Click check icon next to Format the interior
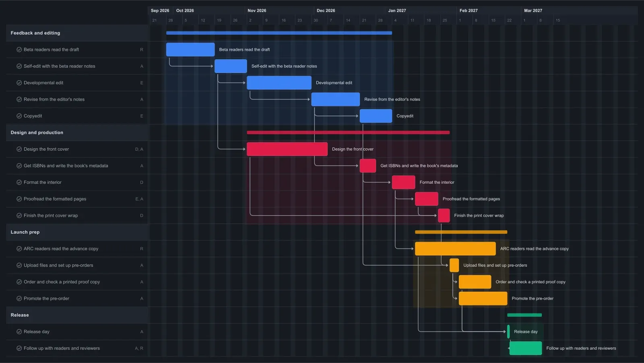Image resolution: width=644 pixels, height=363 pixels. coord(19,182)
